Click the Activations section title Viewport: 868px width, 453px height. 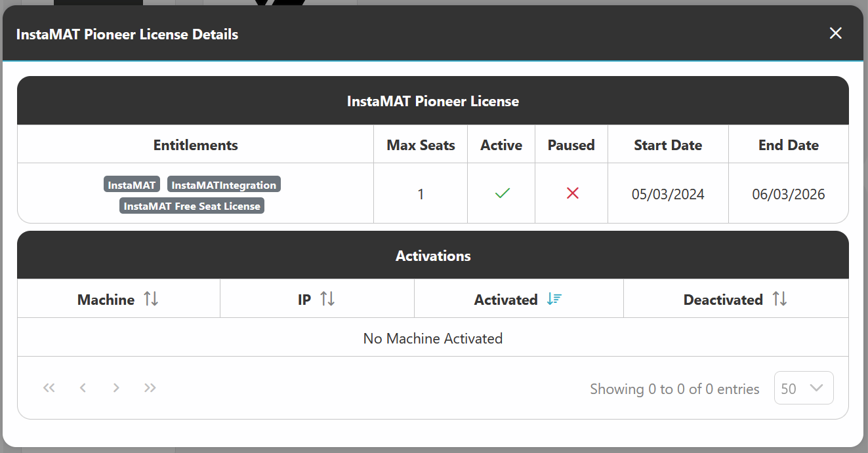point(433,256)
